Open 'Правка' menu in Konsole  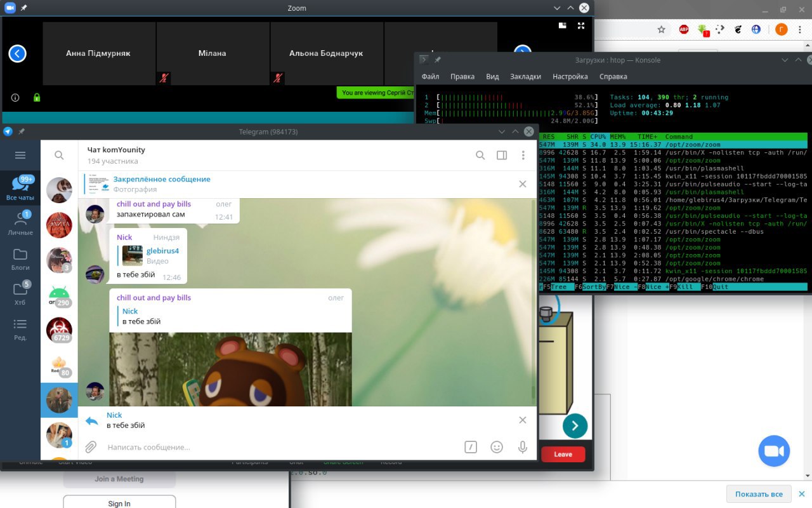click(462, 76)
